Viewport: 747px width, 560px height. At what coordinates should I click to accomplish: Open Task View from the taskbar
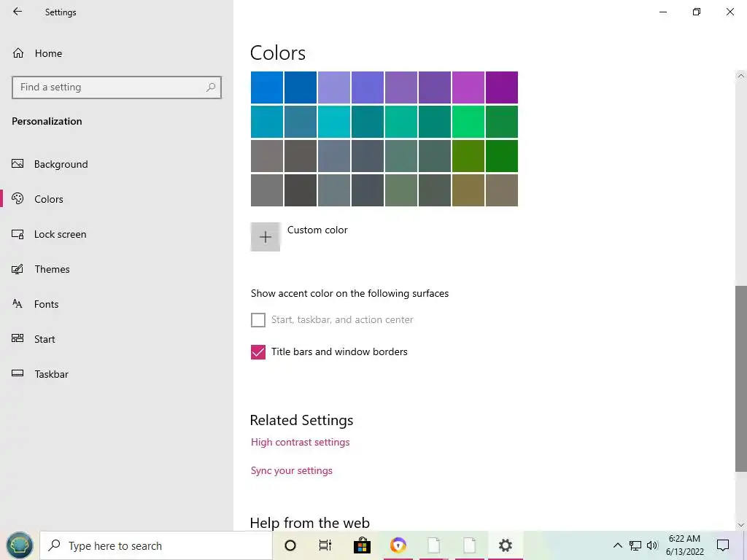325,545
